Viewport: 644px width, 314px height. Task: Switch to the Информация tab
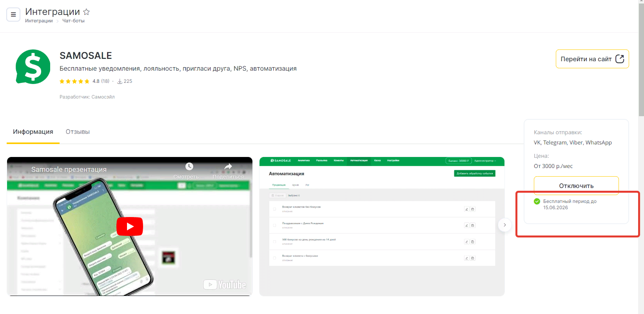pos(33,132)
